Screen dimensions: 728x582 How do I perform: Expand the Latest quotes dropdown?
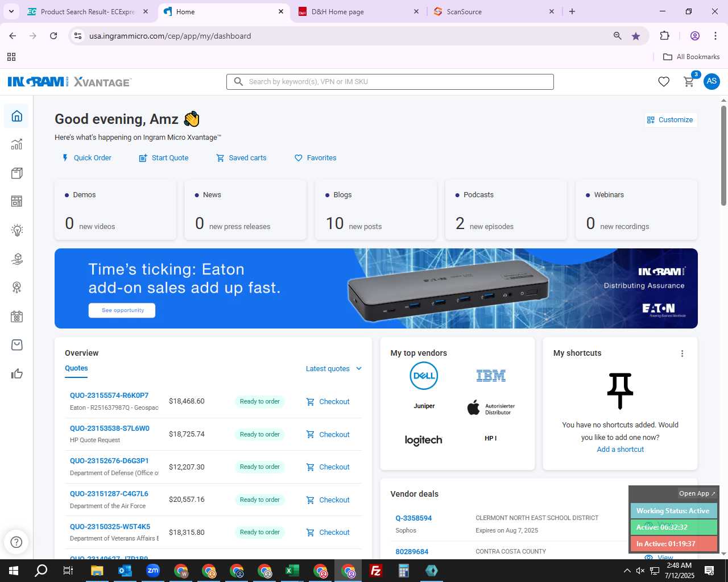[x=334, y=369]
